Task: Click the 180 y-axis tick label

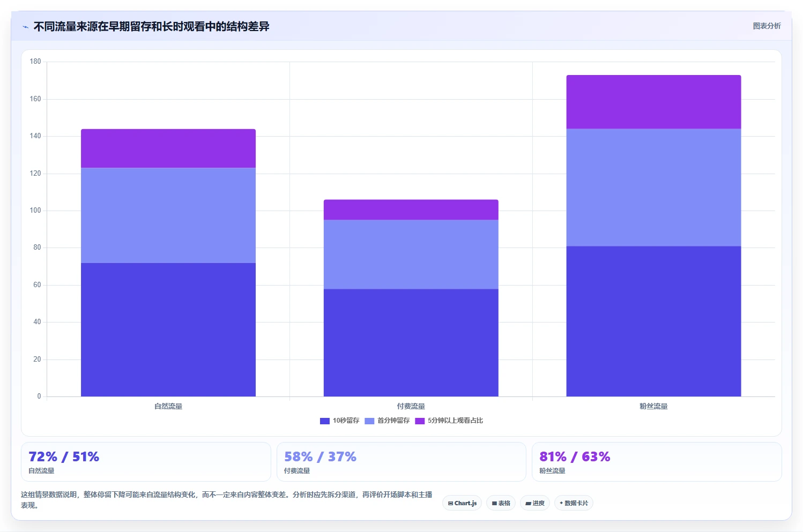Action: click(35, 62)
